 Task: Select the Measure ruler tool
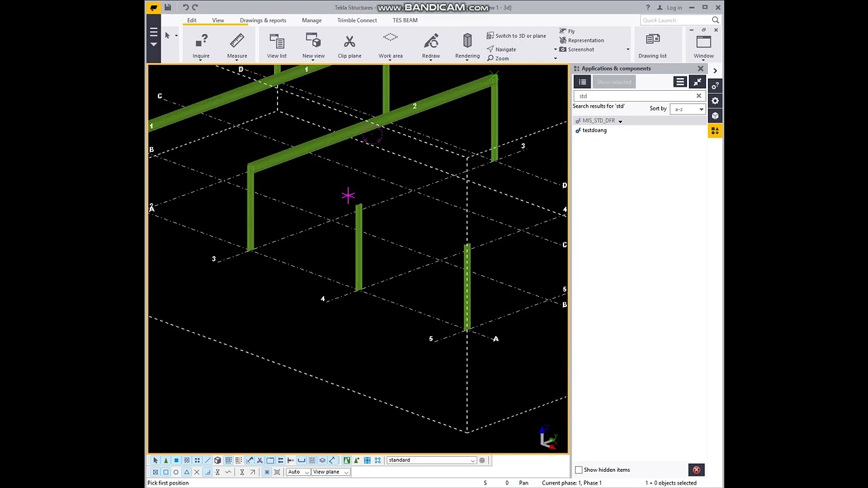pos(237,45)
